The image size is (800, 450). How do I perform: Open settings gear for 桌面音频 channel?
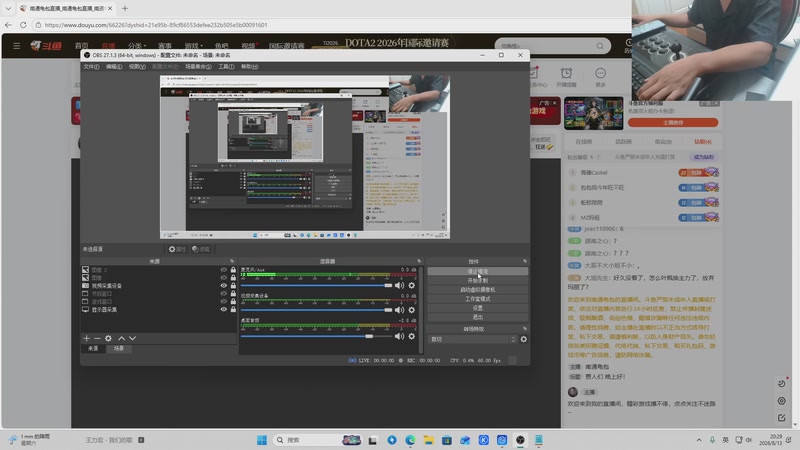pyautogui.click(x=412, y=336)
